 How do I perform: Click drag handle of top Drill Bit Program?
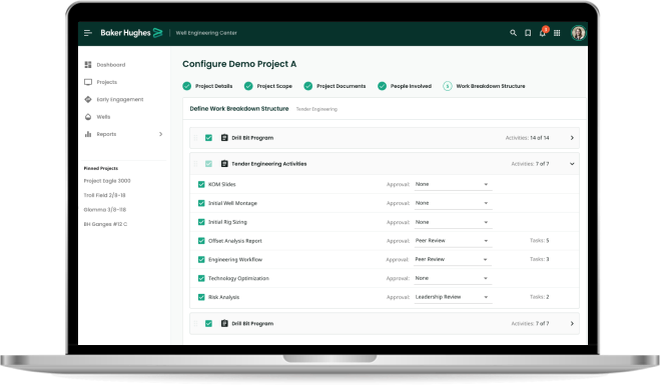[x=196, y=138]
